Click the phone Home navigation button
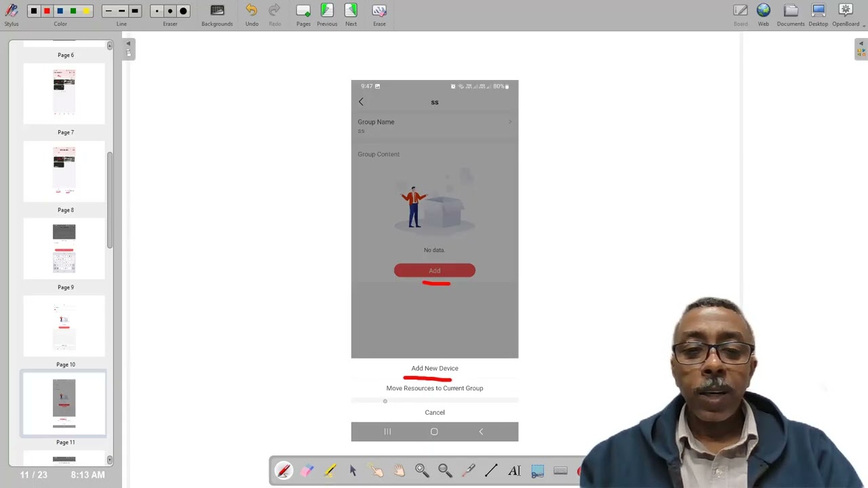 [434, 432]
